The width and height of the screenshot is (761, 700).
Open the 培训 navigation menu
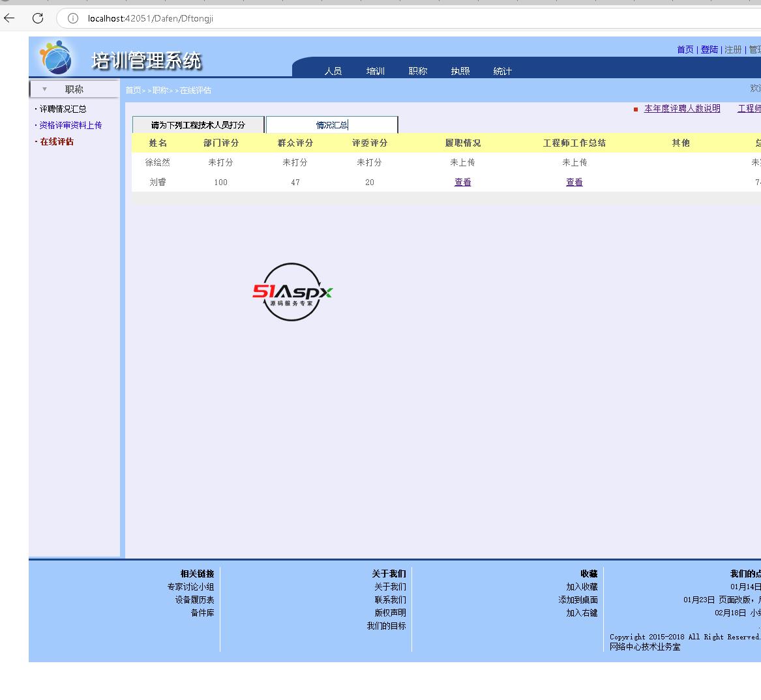click(x=376, y=71)
